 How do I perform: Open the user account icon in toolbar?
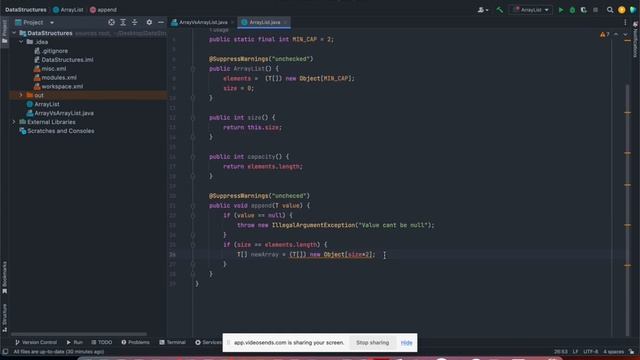click(x=482, y=10)
